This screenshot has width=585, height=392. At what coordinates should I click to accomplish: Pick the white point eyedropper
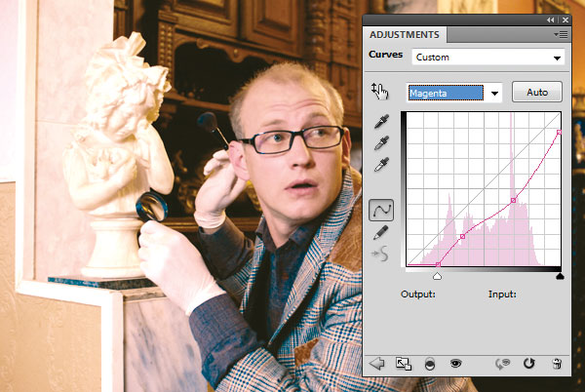pos(381,165)
